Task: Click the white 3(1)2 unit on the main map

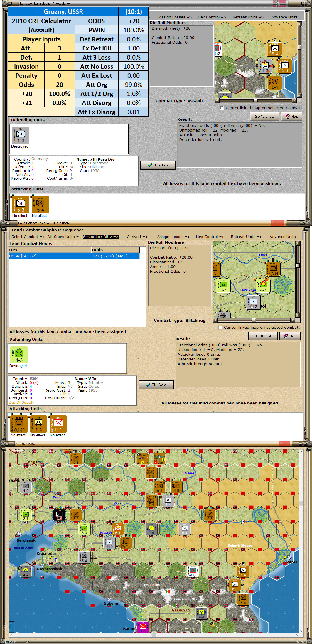Action: 193,571
